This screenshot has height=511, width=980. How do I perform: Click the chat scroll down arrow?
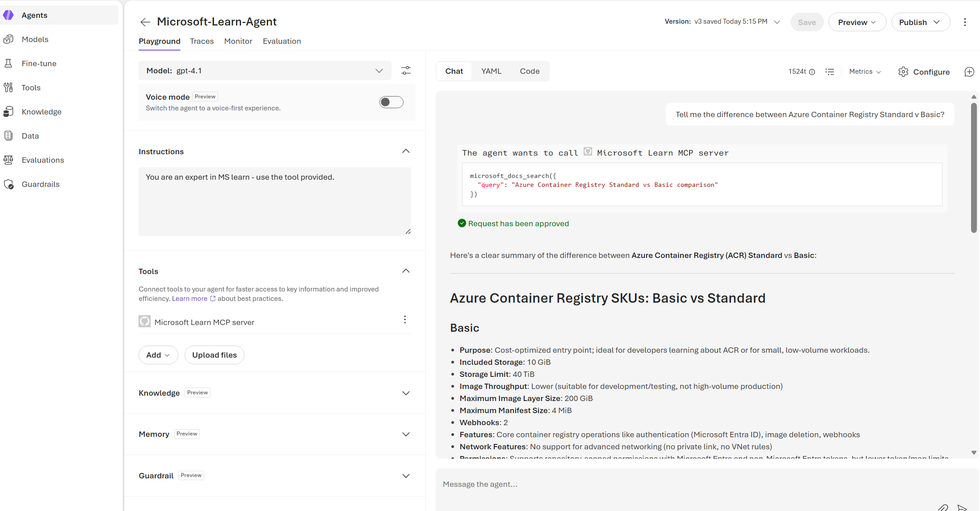(974, 452)
